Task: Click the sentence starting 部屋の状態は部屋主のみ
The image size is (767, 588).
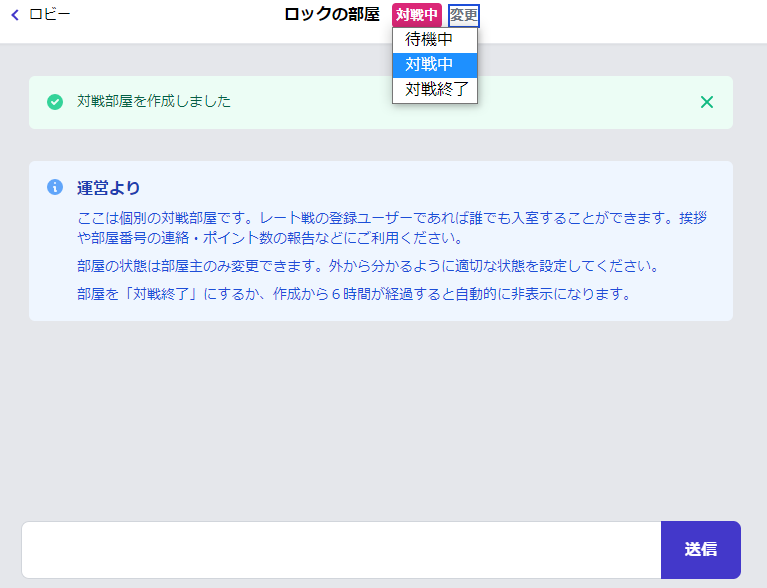Action: 368,266
